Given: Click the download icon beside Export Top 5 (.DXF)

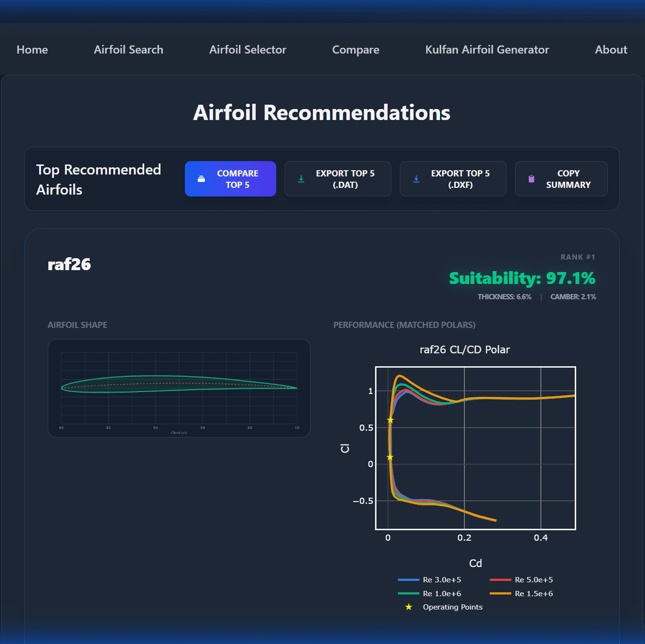Looking at the screenshot, I should [416, 178].
